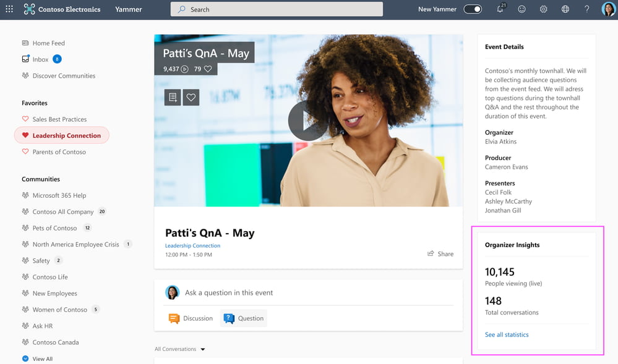Click the notes icon on video overlay
618x364 pixels.
(x=173, y=97)
